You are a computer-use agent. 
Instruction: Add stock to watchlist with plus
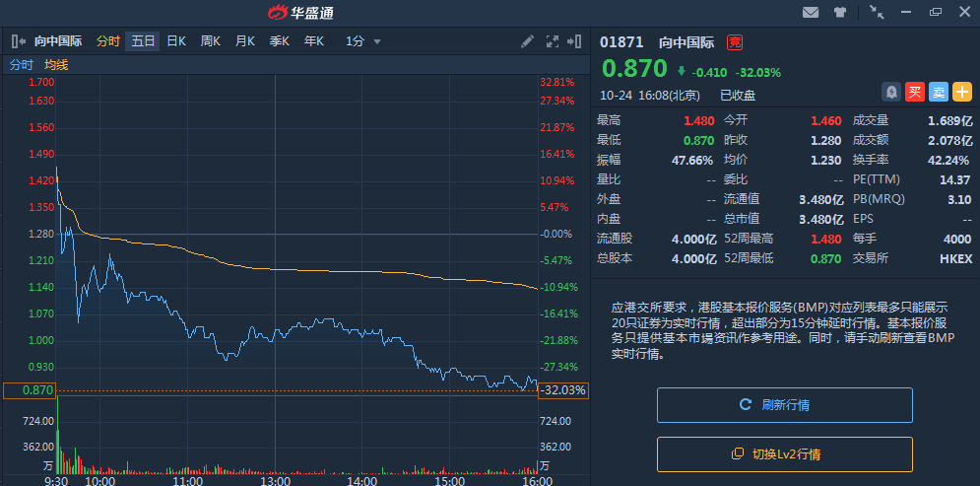coord(962,92)
